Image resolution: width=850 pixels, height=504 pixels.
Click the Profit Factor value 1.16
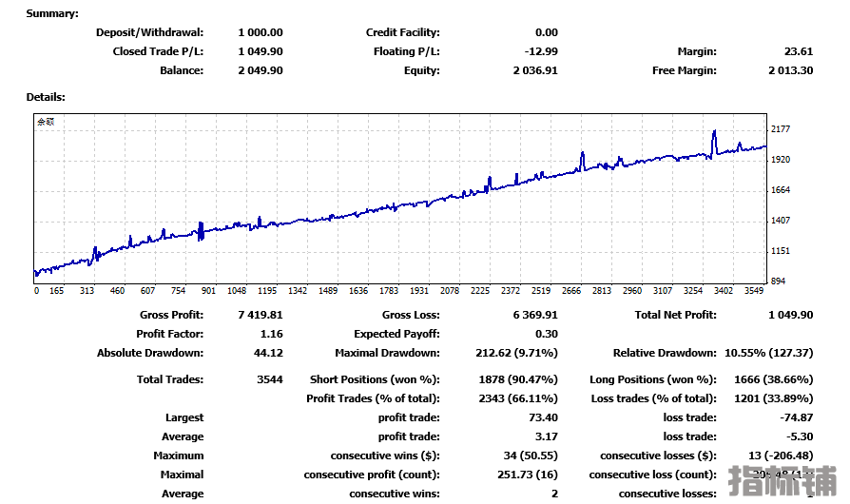pyautogui.click(x=271, y=334)
